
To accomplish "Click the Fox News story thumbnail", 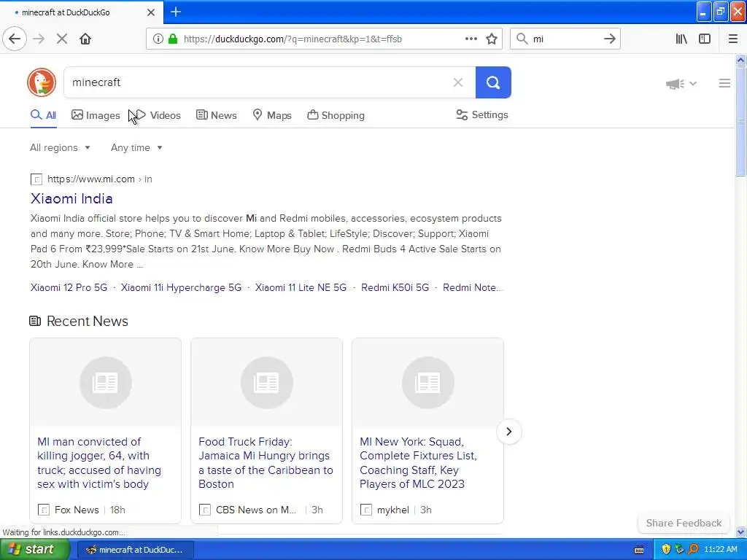I will point(105,383).
